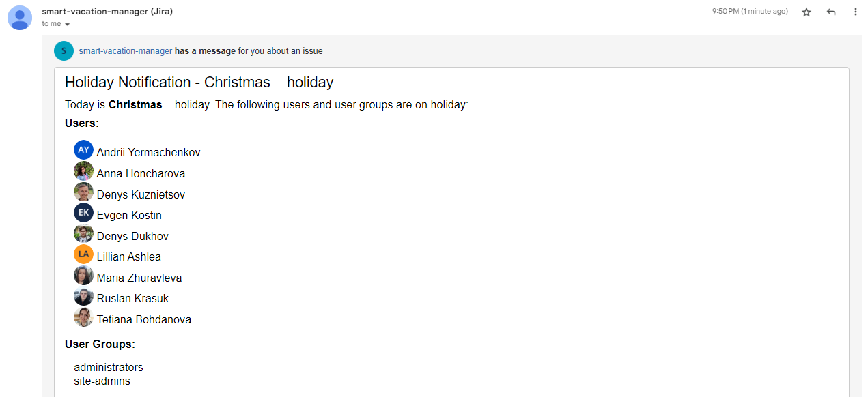Click the teal smart-vacation-manager S avatar
The image size is (868, 397).
click(64, 50)
